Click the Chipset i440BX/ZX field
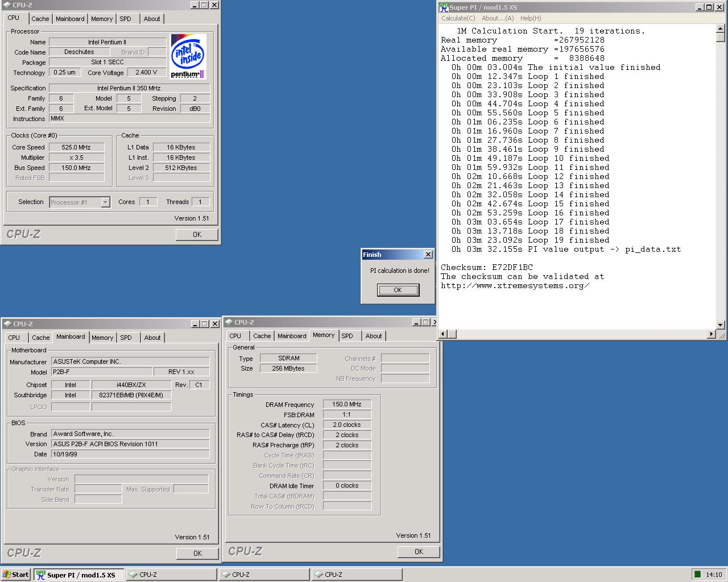The width and height of the screenshot is (728, 582). pos(131,385)
